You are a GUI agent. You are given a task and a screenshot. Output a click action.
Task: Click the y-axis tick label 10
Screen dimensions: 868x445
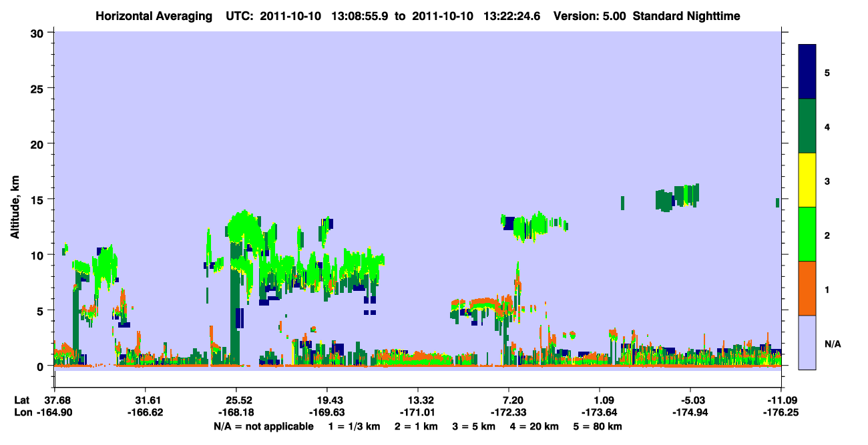[x=39, y=255]
